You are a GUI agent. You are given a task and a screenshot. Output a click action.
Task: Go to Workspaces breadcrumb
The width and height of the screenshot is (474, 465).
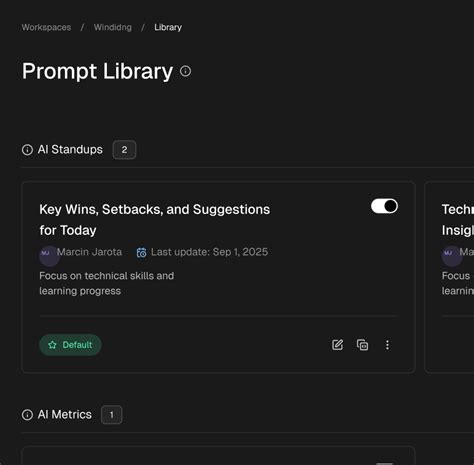(46, 27)
